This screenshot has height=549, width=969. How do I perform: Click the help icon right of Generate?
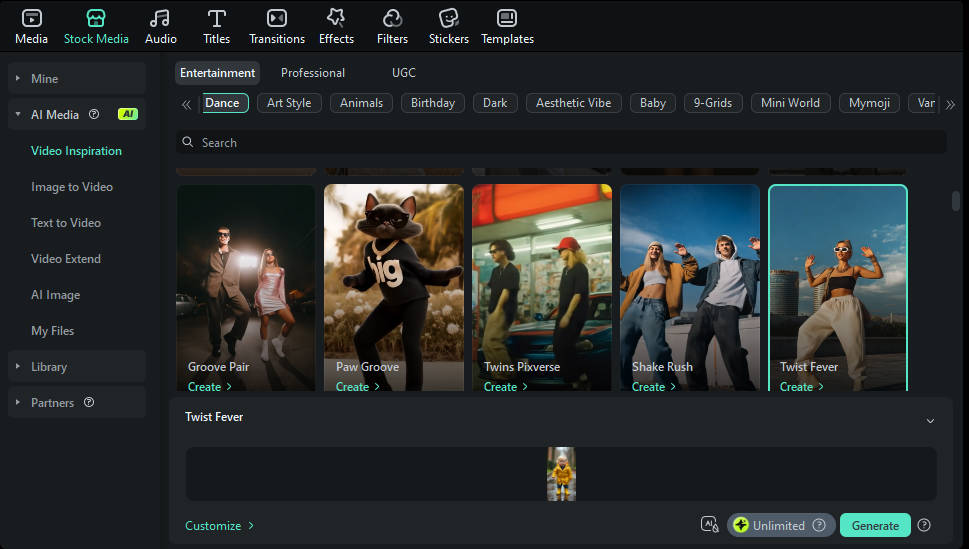(x=924, y=525)
